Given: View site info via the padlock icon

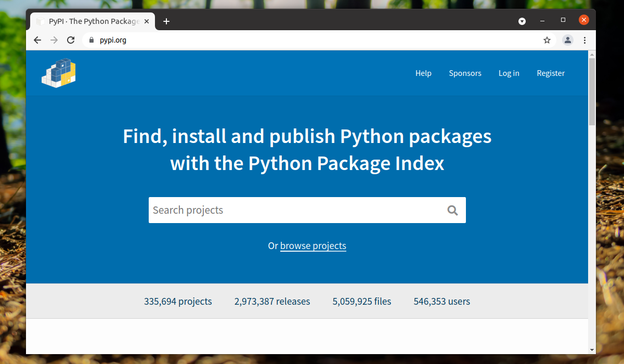Looking at the screenshot, I should coord(92,40).
